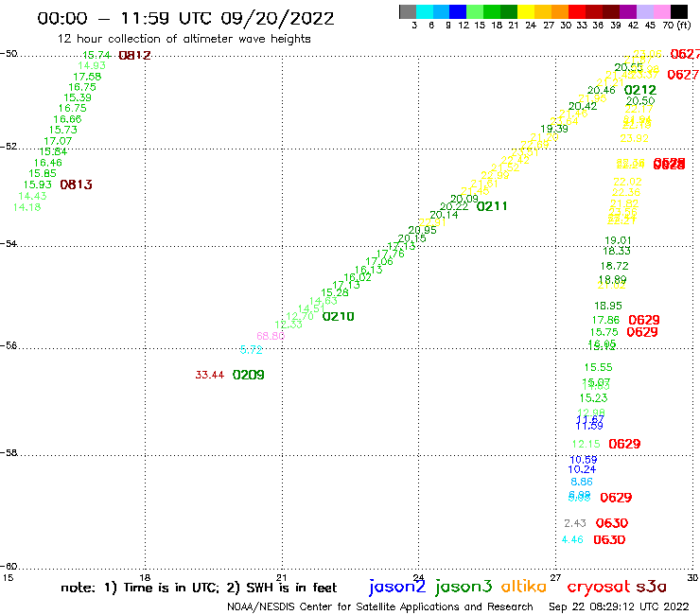Click the title '00:00 – 11:59 UTC 09/20/2022'
Screen dimensions: 700x615
click(x=185, y=18)
